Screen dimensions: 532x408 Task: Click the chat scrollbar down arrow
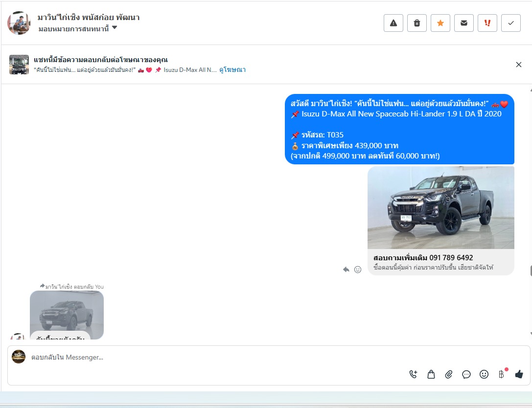click(531, 334)
